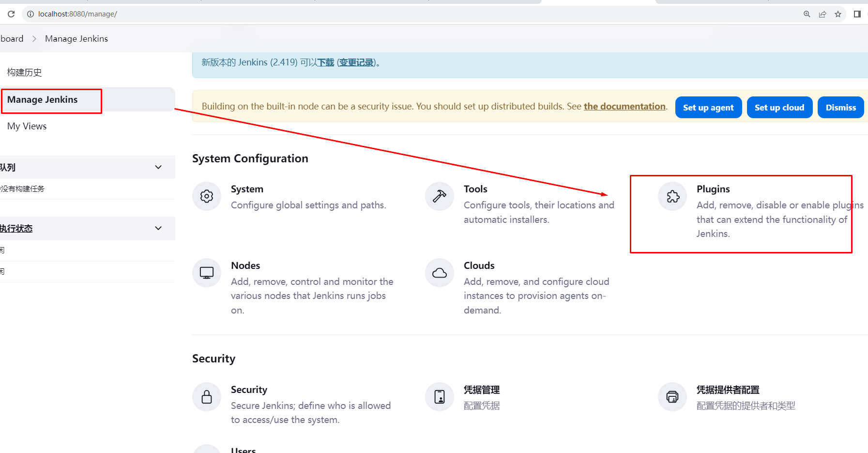Open the 凭据提供者配置 icon
868x453 pixels.
pos(672,397)
